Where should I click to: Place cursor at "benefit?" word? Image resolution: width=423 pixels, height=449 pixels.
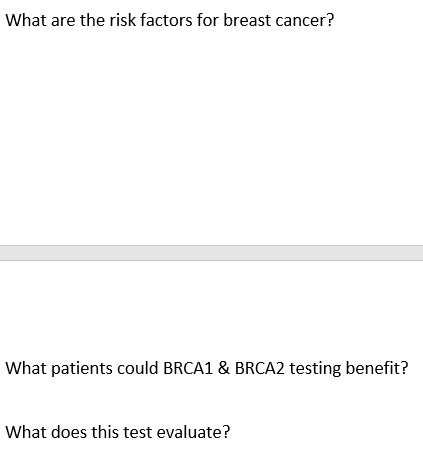coord(377,368)
